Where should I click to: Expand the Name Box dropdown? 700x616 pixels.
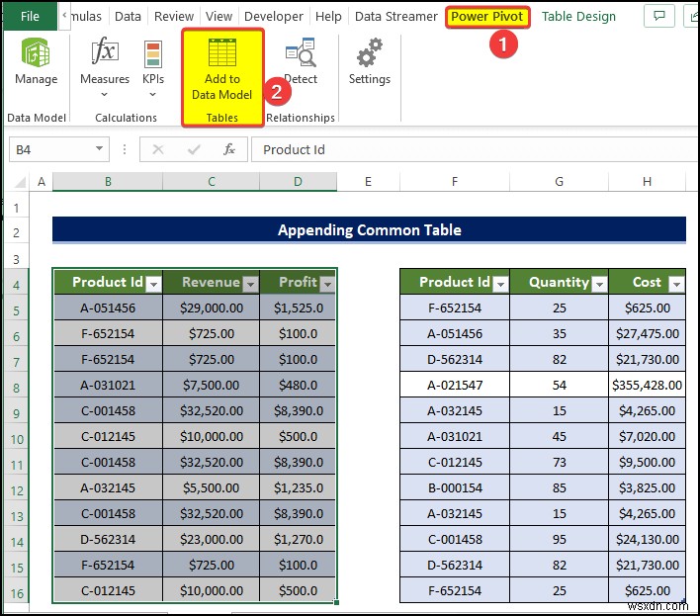(99, 148)
